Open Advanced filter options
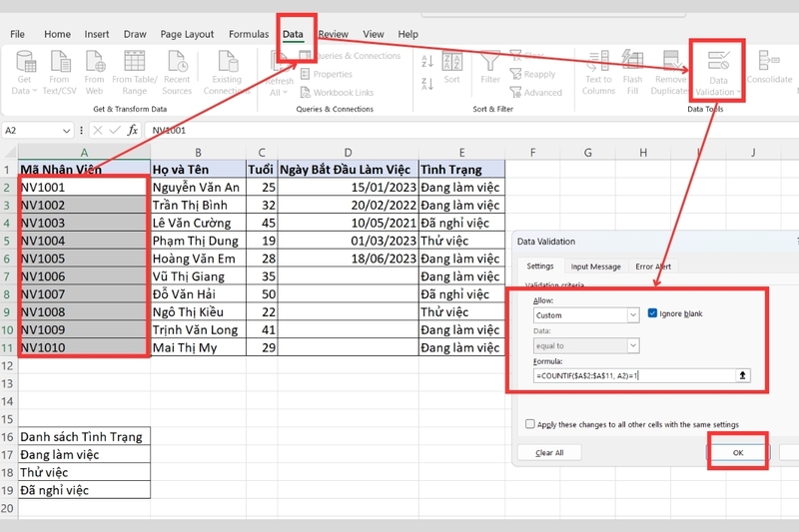 tap(536, 93)
